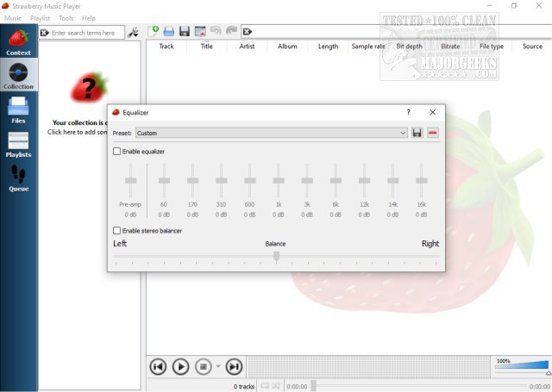Skip to next track button
Viewport: 552px width, 392px height.
[234, 367]
